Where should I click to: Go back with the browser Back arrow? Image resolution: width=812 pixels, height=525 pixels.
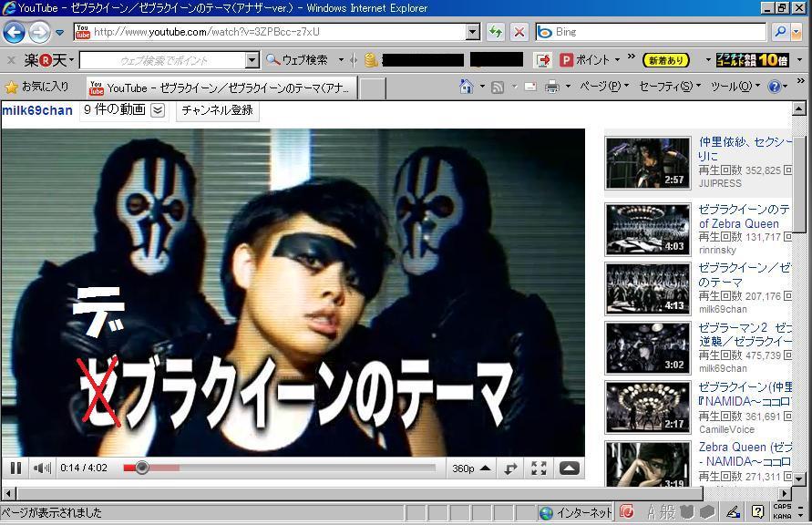(x=14, y=32)
